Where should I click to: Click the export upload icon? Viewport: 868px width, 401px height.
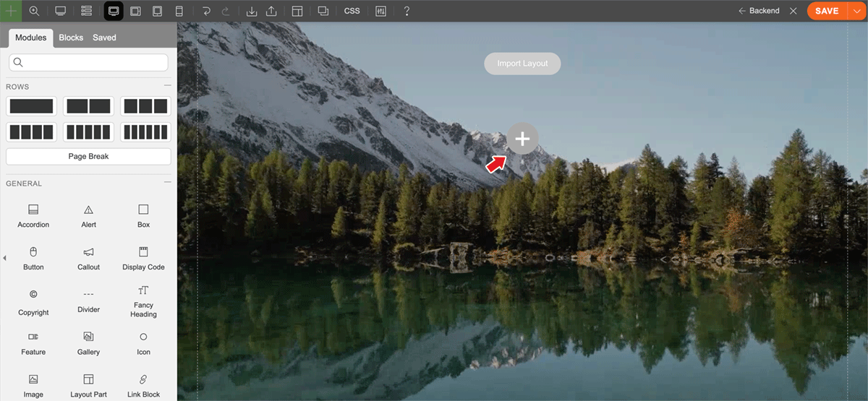(x=271, y=11)
